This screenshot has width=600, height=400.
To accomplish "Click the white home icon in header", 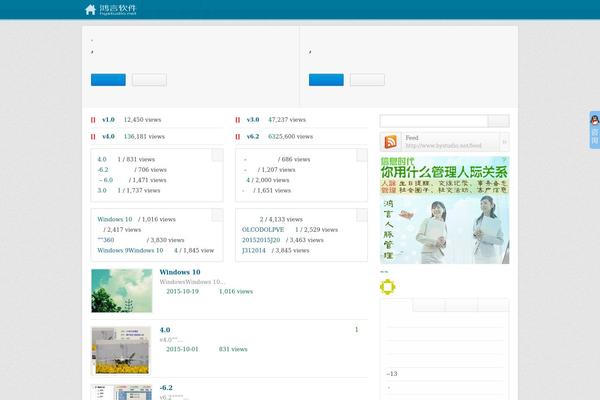I will [90, 10].
